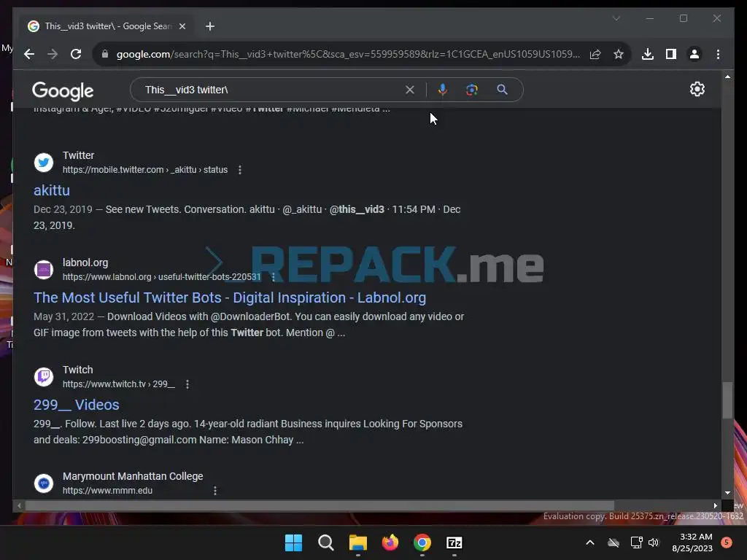
Task: Click the mobile.twitter.com result URL
Action: coord(145,169)
